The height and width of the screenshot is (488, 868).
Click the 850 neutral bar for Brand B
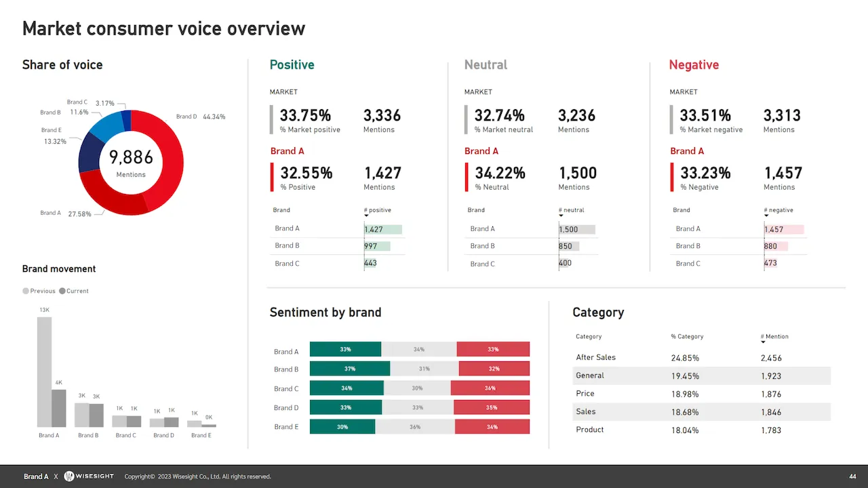pyautogui.click(x=569, y=246)
